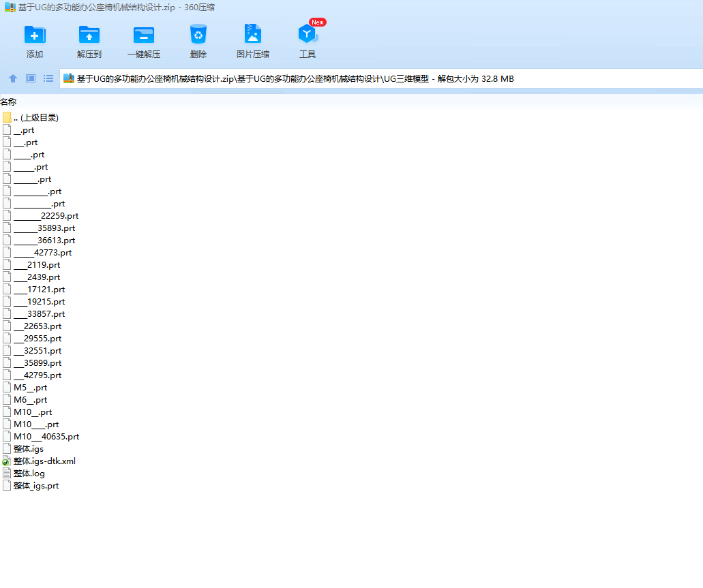Click file icon beside 整体.igs
The image size is (703, 588).
click(7, 448)
